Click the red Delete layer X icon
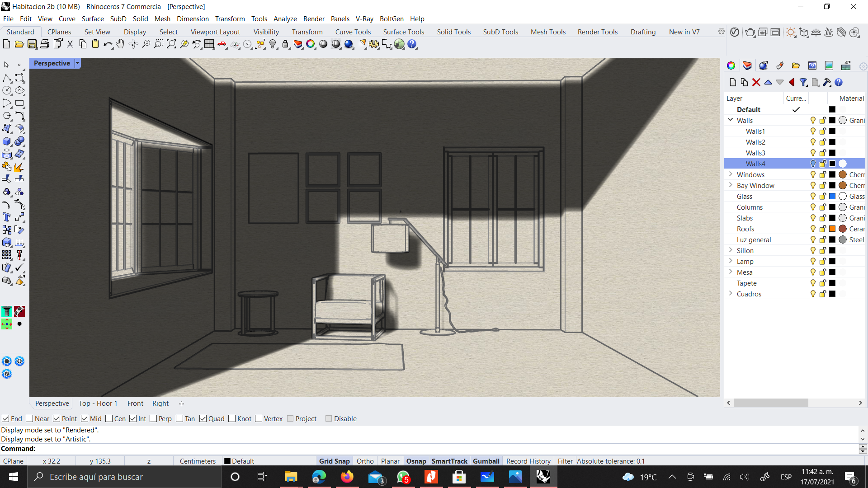The height and width of the screenshot is (488, 868). tap(756, 82)
